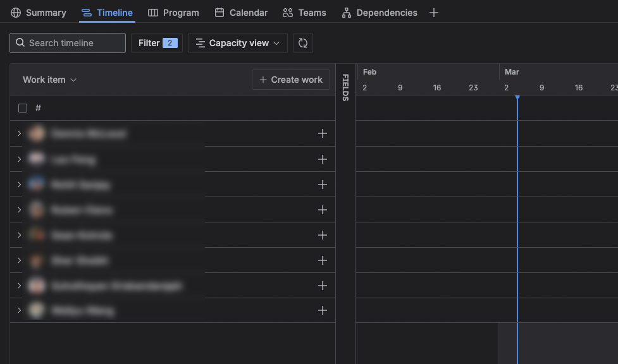This screenshot has height=364, width=618.
Task: Click the Mar month label
Action: (512, 71)
